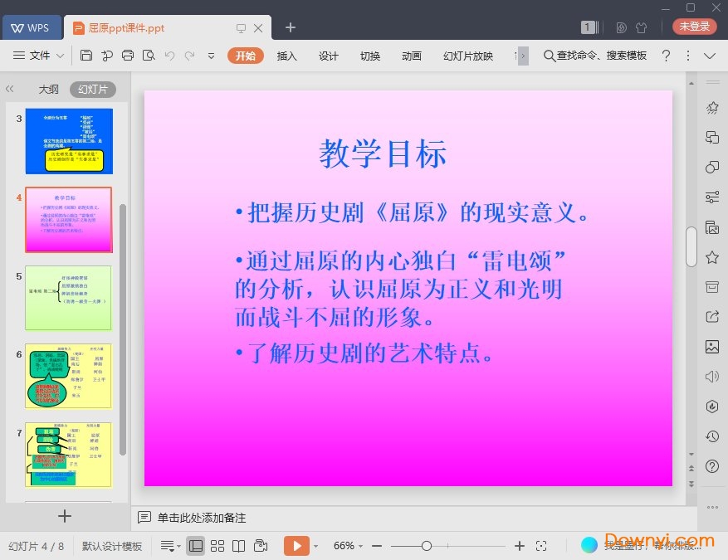The image size is (728, 560).
Task: Click the window count badge icon
Action: [588, 27]
